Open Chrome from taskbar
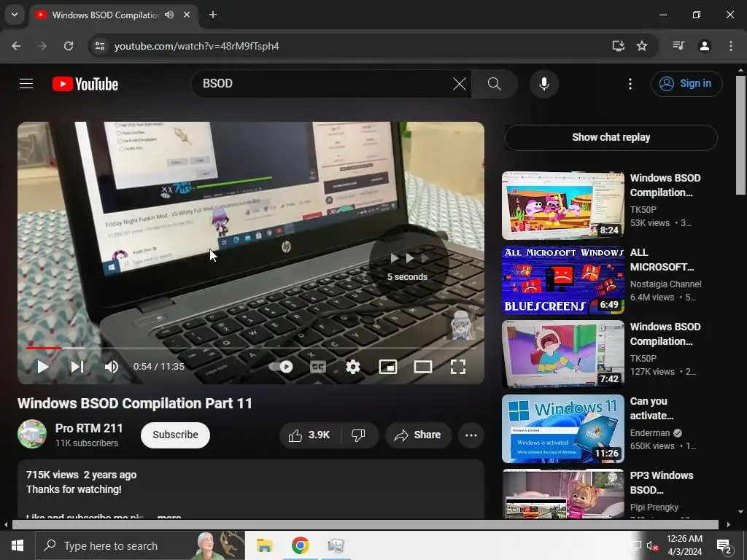The width and height of the screenshot is (747, 560). pyautogui.click(x=300, y=545)
